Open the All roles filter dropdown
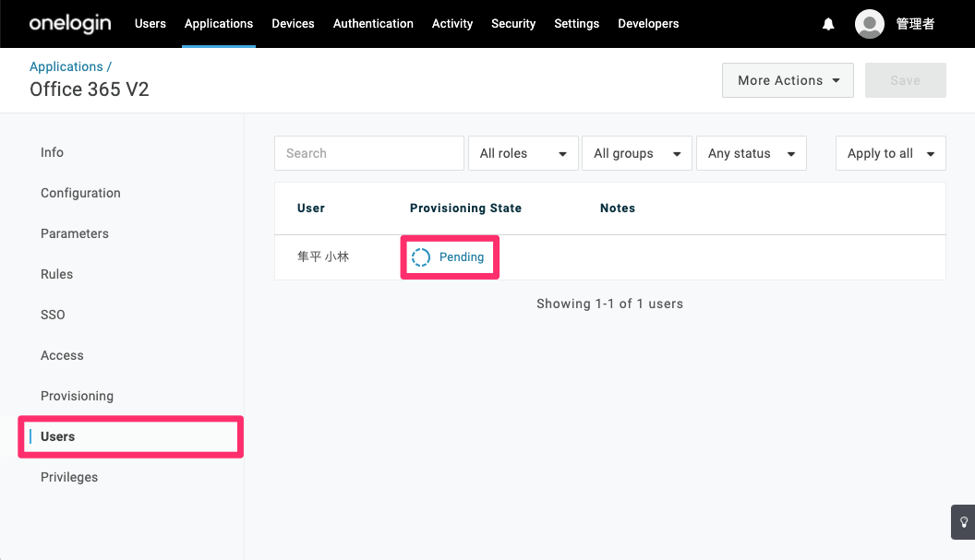975x560 pixels. coord(523,153)
